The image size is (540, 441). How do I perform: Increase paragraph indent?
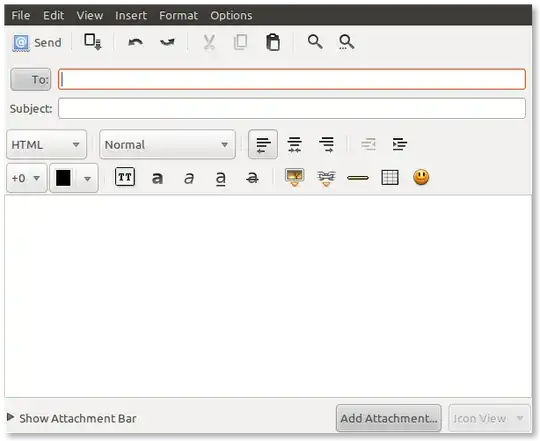(x=400, y=144)
